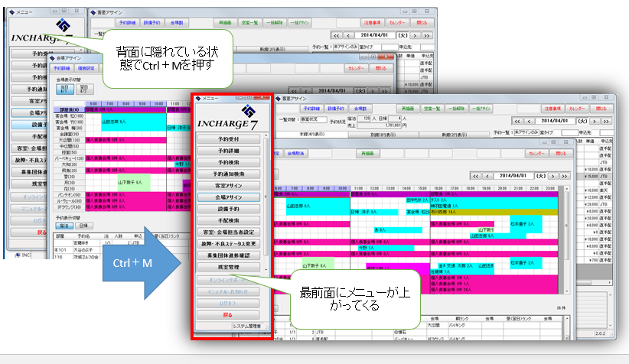Click 個食設定 in background 会場アサイン window

(x=86, y=69)
